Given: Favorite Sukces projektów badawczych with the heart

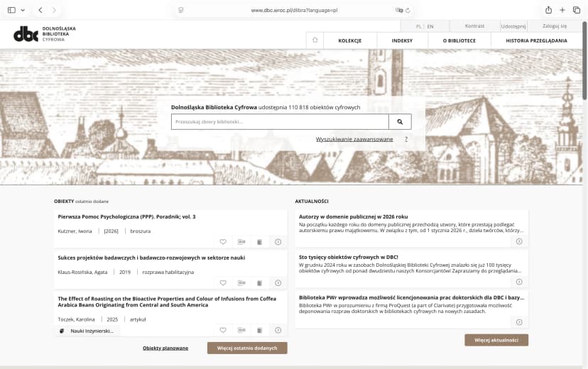Looking at the screenshot, I should (x=223, y=283).
